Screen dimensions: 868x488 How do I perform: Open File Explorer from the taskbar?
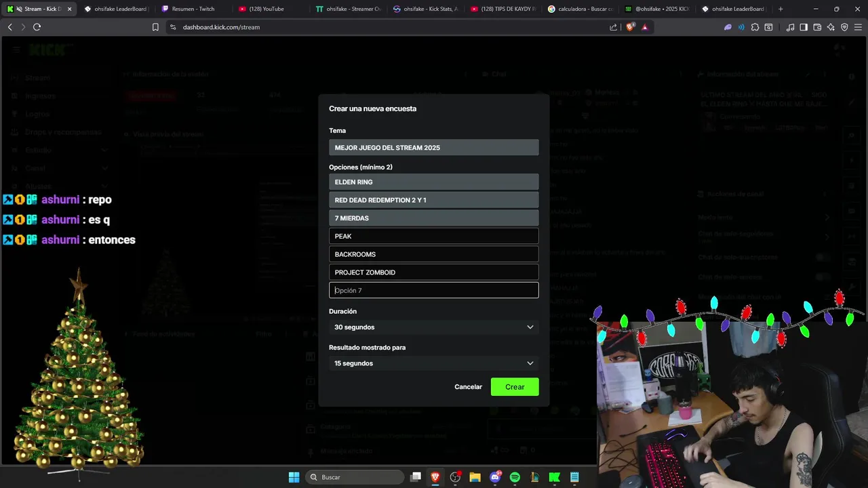tap(475, 477)
